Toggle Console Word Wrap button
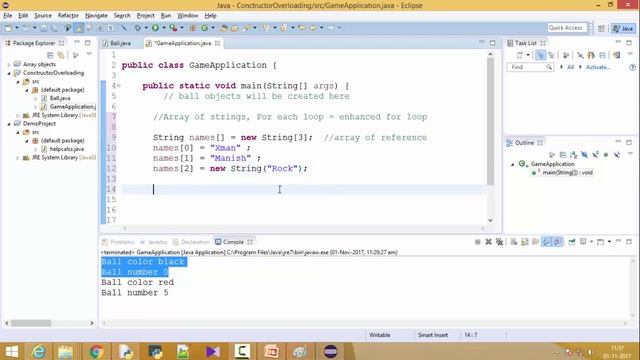640x360 pixels. click(x=535, y=242)
